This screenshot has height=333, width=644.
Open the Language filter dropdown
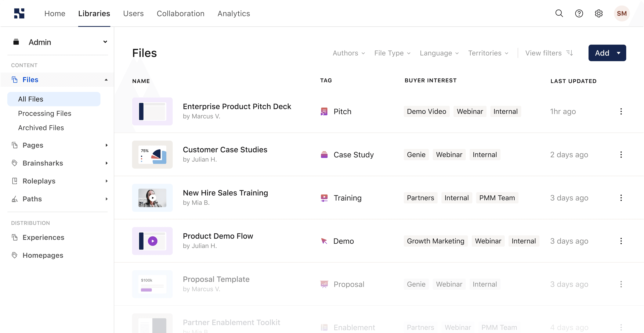439,53
